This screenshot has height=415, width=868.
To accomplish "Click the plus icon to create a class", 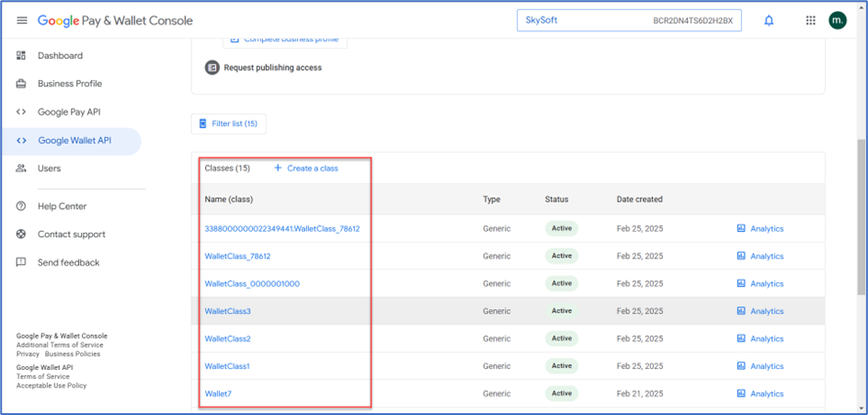I will [278, 168].
